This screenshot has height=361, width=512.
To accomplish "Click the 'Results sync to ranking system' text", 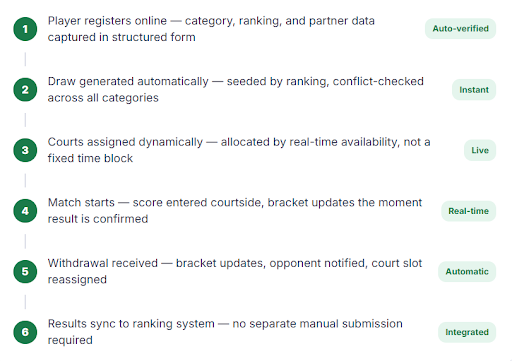I will point(225,332).
